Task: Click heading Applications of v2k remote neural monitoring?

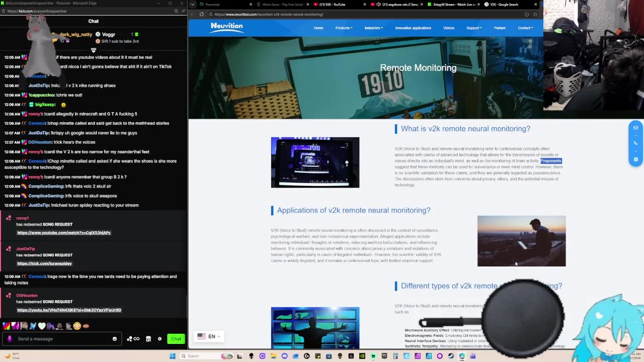Action: pyautogui.click(x=354, y=210)
